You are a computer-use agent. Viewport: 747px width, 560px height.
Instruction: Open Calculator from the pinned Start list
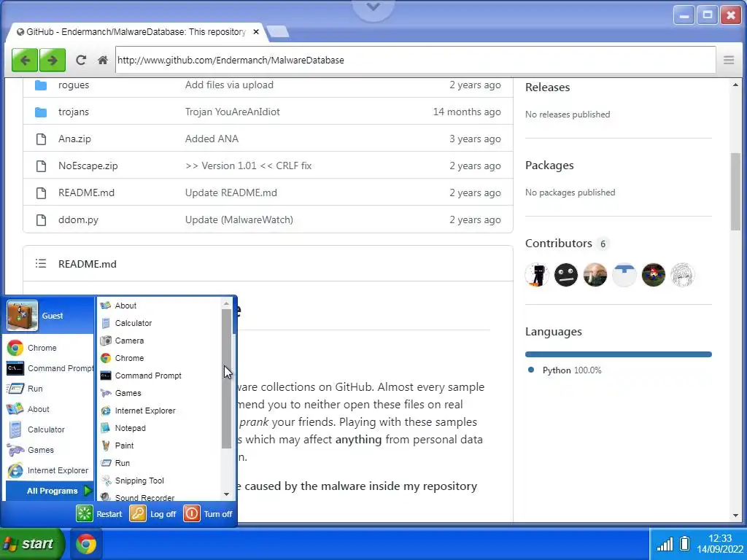pyautogui.click(x=36, y=429)
